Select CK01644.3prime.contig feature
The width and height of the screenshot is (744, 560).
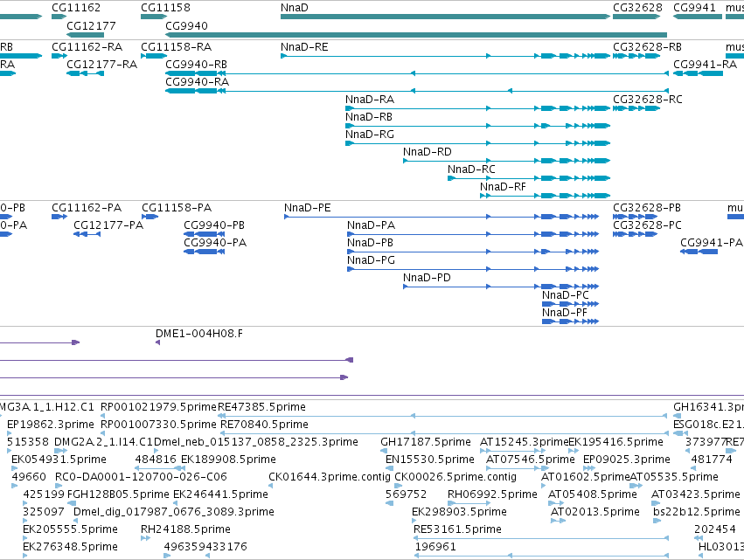[x=270, y=486]
